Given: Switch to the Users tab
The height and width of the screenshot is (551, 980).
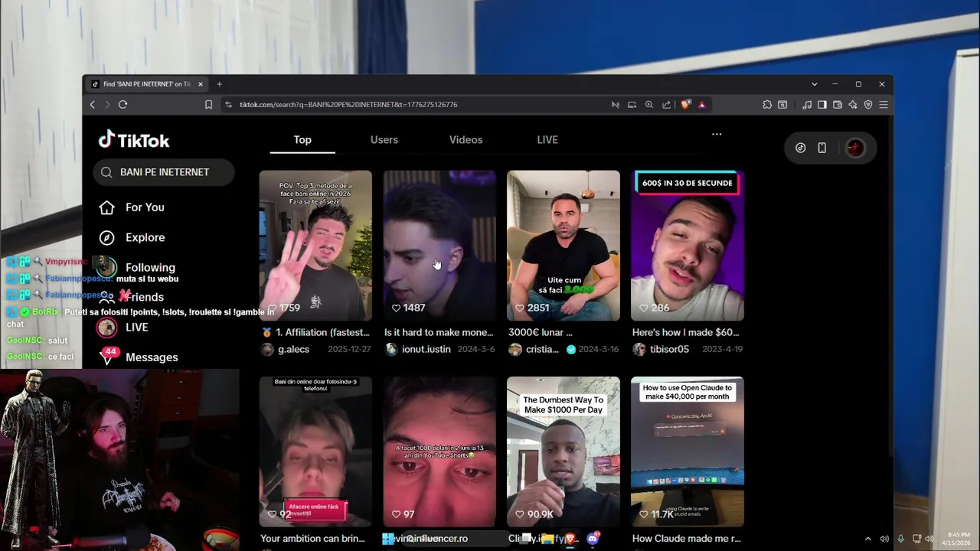Looking at the screenshot, I should 384,140.
